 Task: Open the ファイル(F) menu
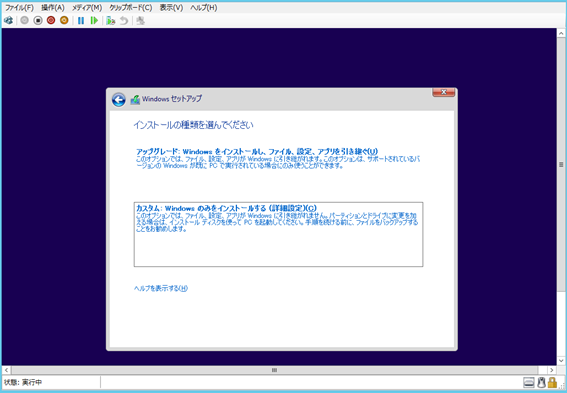pos(19,8)
